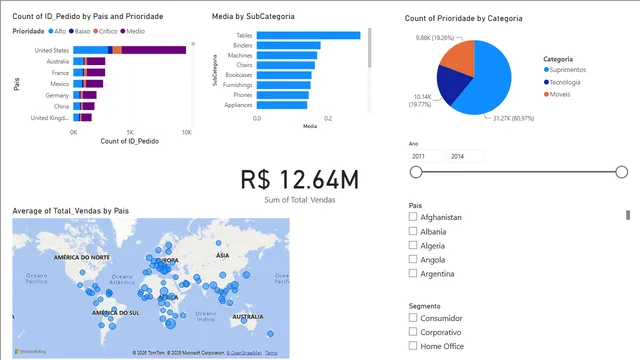This screenshot has height=360, width=640.
Task: Click the Baixo legend marker in Prioridade
Action: 71,31
